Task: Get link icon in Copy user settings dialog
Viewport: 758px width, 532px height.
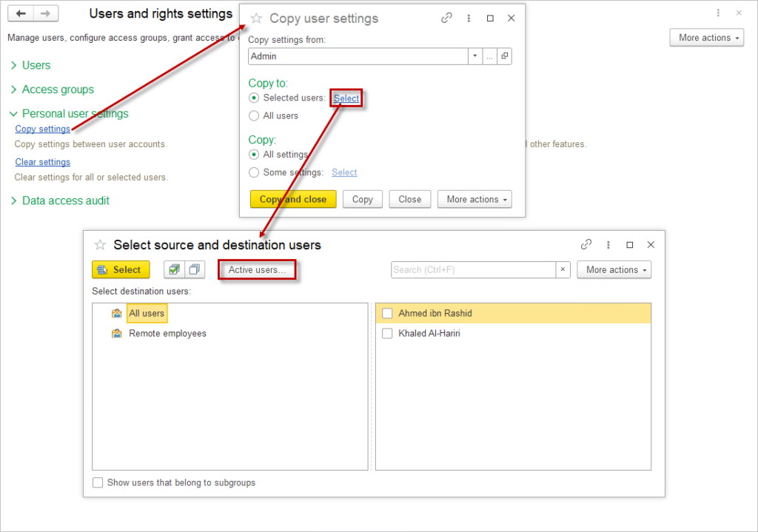Action: click(446, 18)
